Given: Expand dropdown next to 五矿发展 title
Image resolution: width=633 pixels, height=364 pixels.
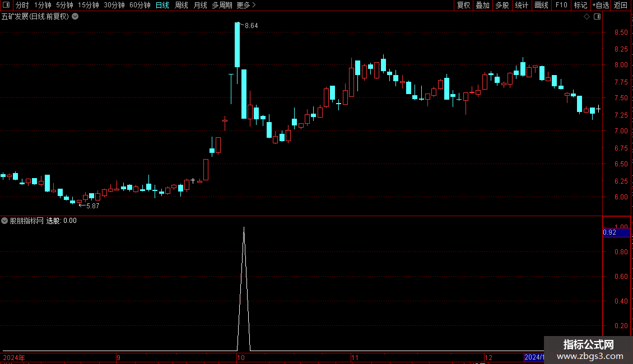Looking at the screenshot, I should 75,17.
